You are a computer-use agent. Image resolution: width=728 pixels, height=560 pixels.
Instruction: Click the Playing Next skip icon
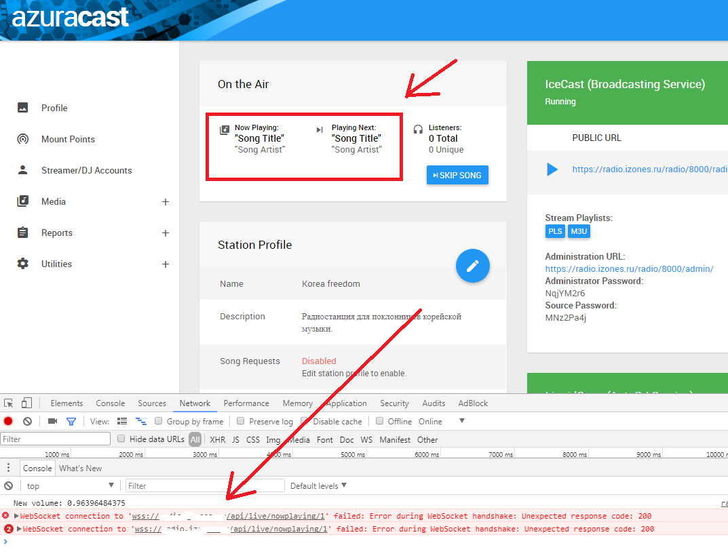pyautogui.click(x=320, y=130)
